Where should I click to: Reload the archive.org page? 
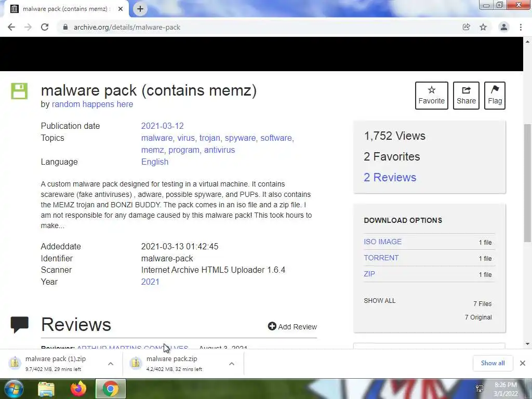(x=45, y=27)
